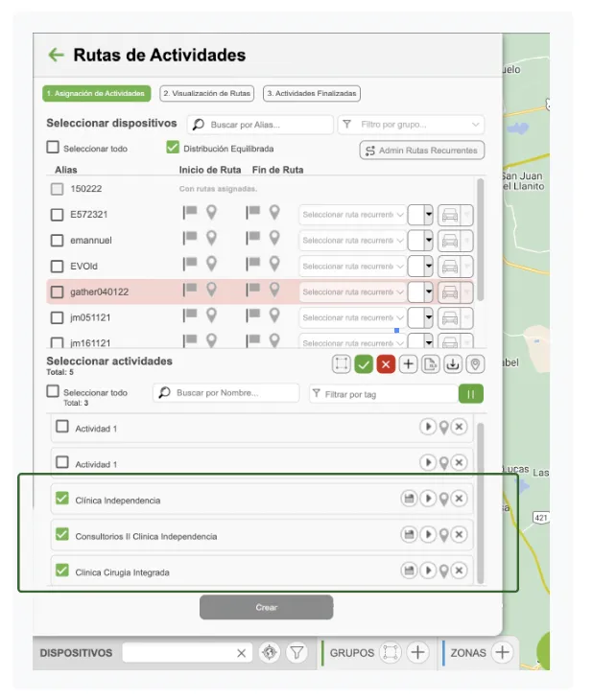Click the Buscar por Alias field
The image size is (593, 700).
click(260, 125)
